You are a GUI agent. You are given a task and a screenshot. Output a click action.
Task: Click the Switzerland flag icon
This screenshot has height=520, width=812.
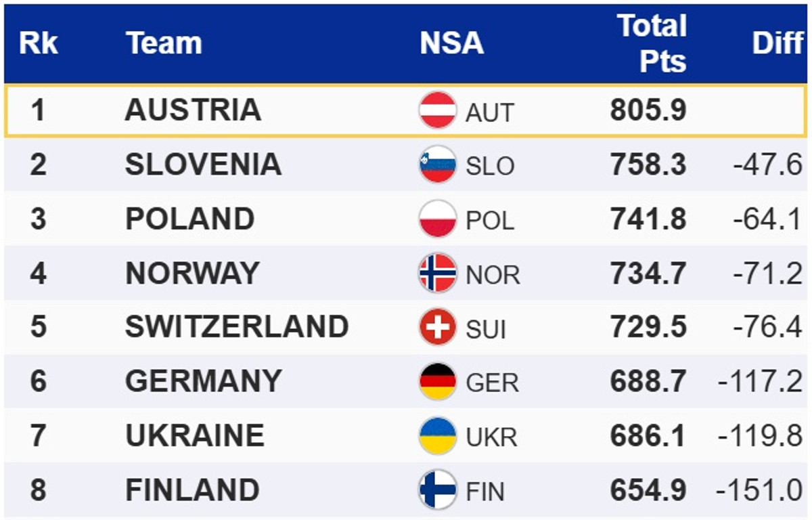[437, 327]
